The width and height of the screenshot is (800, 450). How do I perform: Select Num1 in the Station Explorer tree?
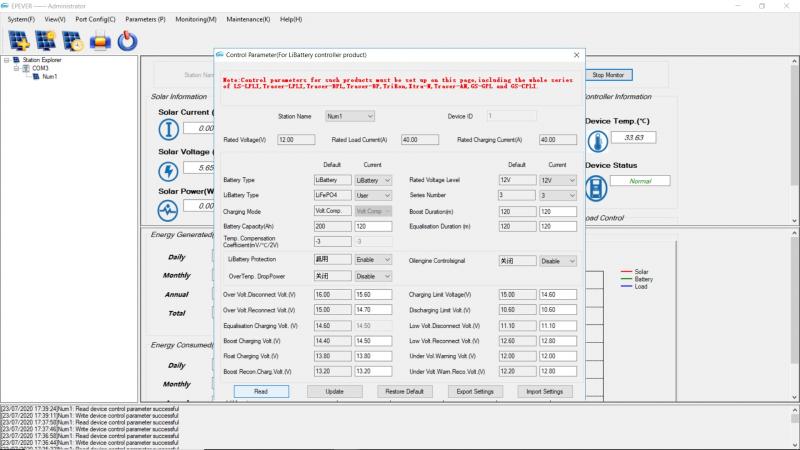click(49, 76)
